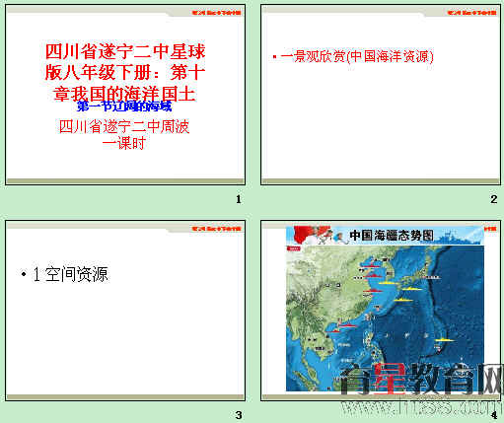Click the red header logo on slide 3
Screen dimensions: 504x423
[x=216, y=229]
